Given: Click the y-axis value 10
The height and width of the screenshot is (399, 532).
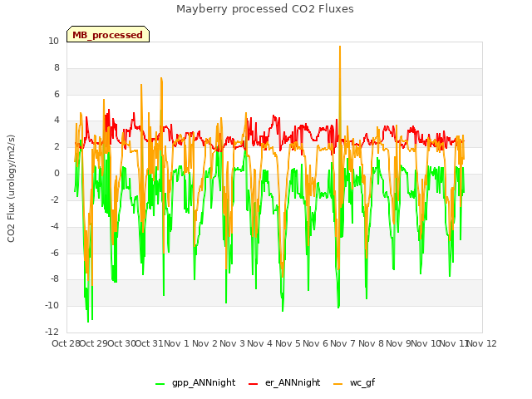Looking at the screenshot, I should pyautogui.click(x=53, y=41).
